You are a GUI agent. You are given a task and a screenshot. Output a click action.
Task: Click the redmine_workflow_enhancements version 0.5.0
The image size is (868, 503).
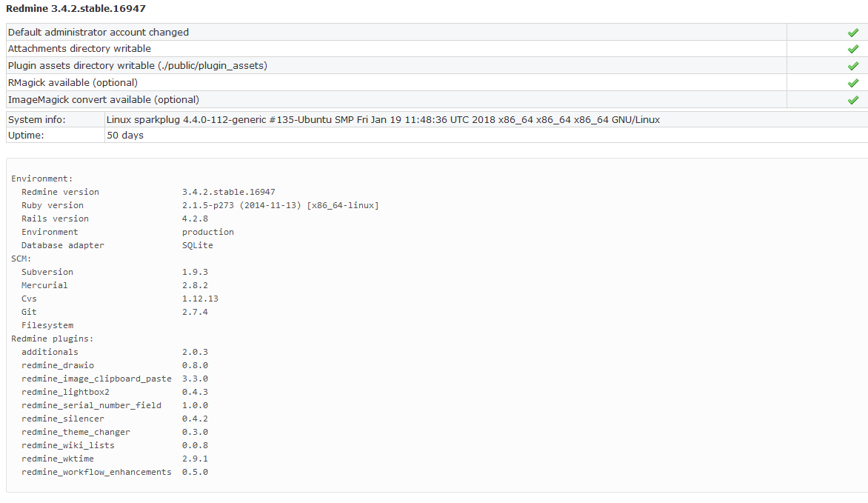pyautogui.click(x=195, y=471)
